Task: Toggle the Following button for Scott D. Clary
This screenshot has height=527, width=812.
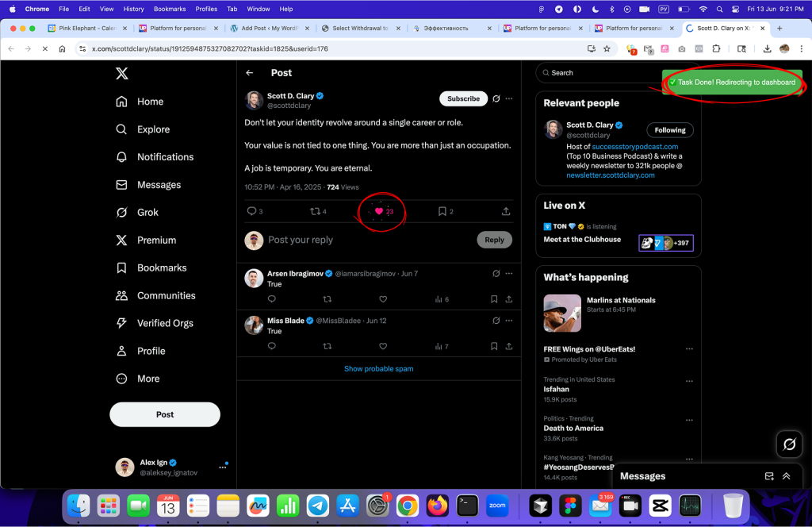Action: pos(669,130)
